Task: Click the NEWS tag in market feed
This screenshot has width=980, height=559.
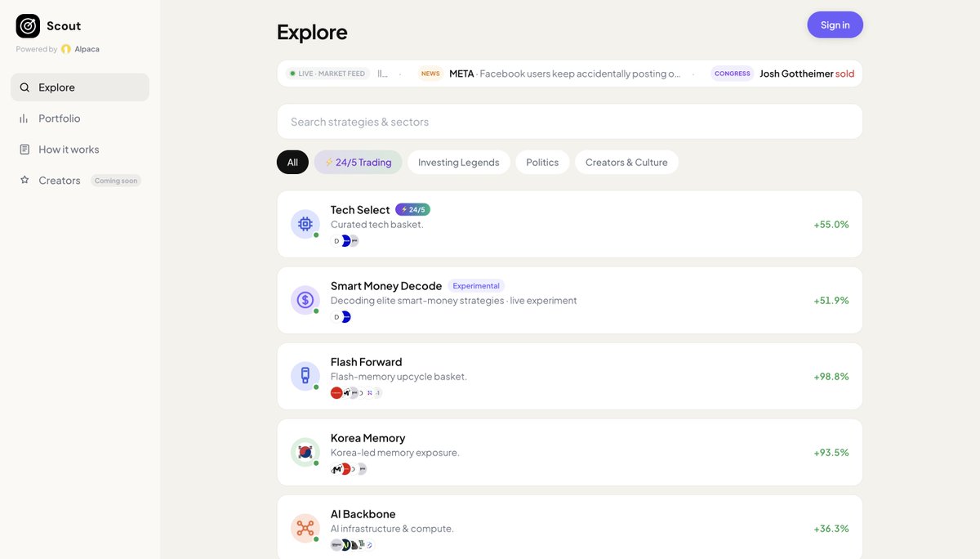Action: (430, 74)
